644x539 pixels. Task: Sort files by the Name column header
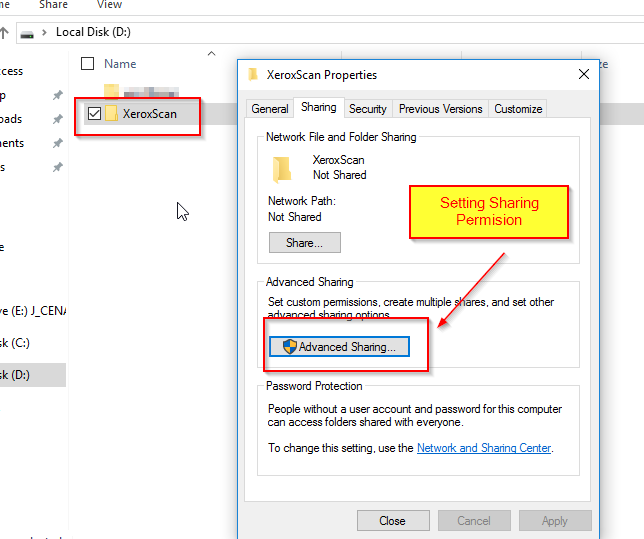120,64
